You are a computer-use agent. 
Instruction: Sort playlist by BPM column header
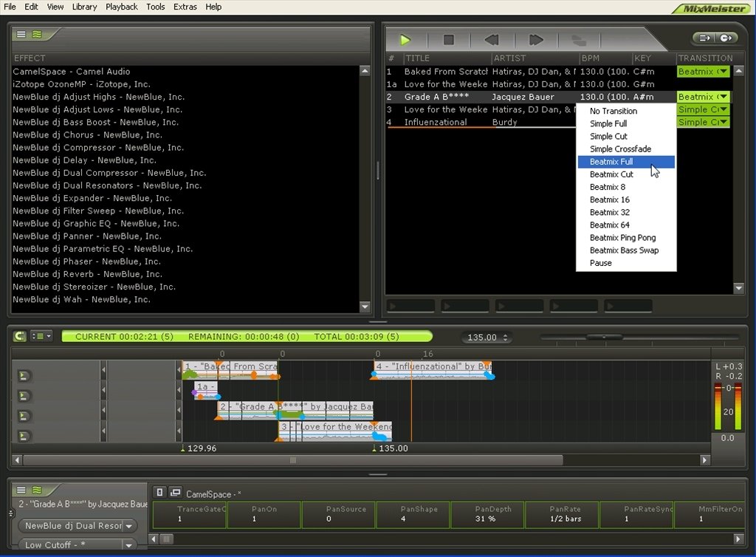pyautogui.click(x=605, y=58)
